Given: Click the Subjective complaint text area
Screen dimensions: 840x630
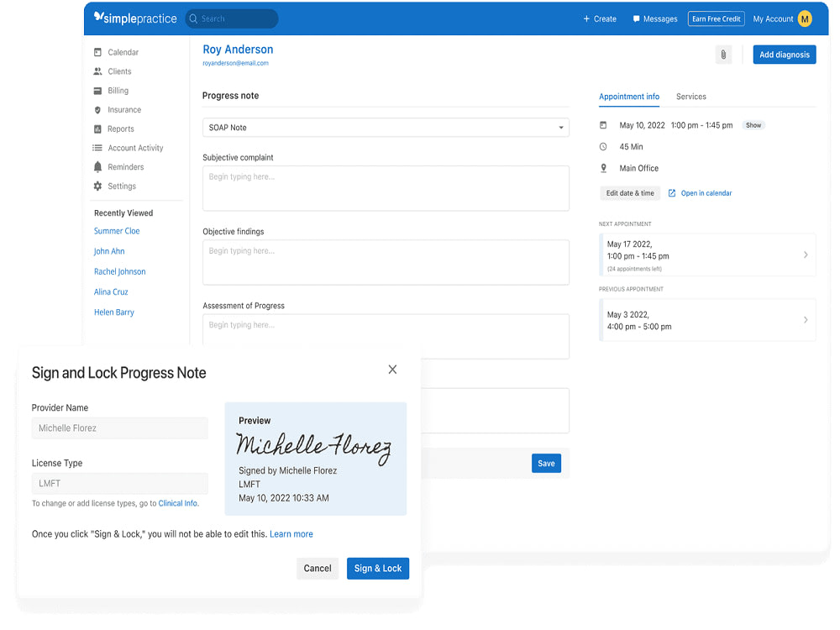Looking at the screenshot, I should [386, 188].
